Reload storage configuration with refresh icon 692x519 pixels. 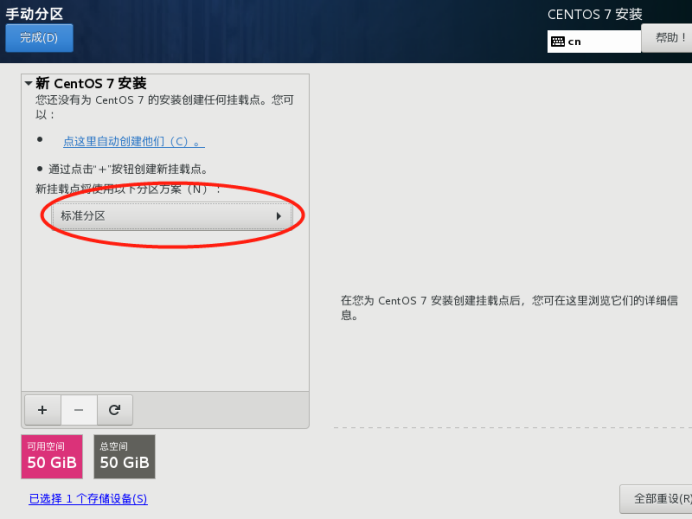point(115,410)
